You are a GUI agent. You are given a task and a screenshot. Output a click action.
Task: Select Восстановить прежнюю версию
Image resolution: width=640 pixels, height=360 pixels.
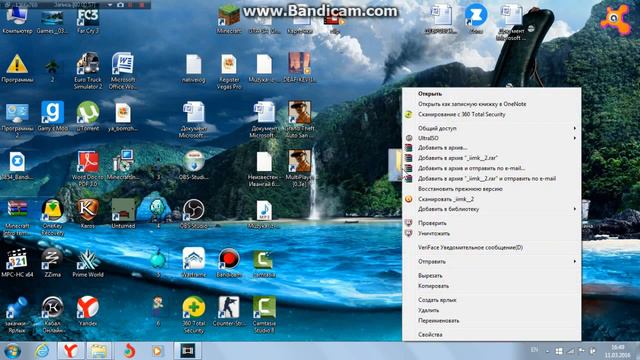491,189
